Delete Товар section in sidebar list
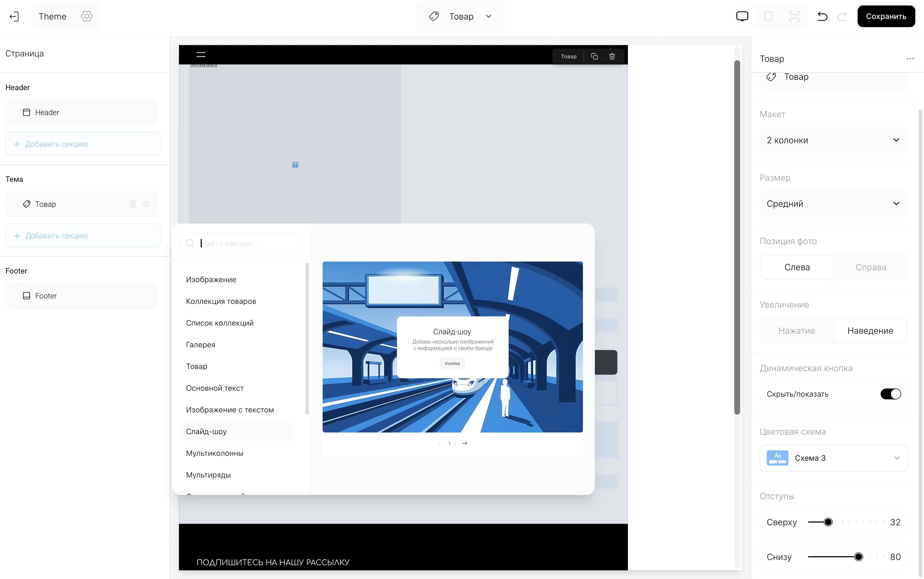Viewport: 924px width, 579px height. point(133,204)
